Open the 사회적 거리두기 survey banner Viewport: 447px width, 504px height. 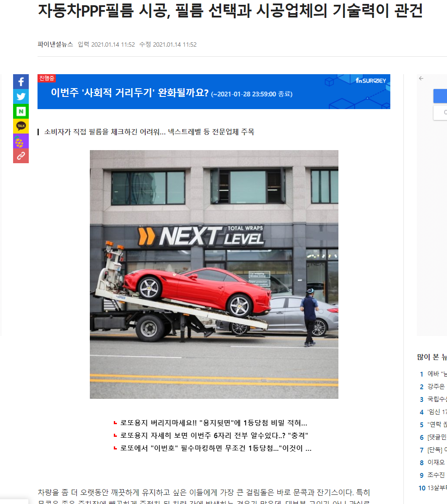[x=214, y=92]
